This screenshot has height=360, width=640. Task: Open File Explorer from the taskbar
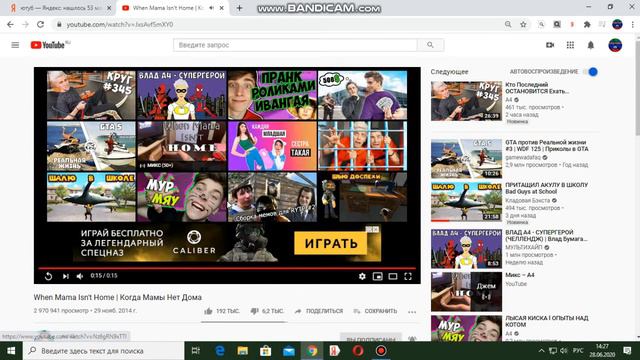click(242, 351)
